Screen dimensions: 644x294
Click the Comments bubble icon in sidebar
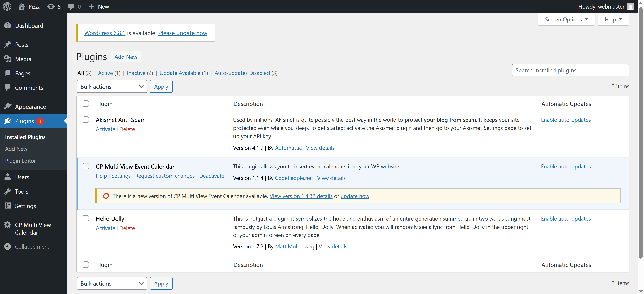pyautogui.click(x=8, y=87)
